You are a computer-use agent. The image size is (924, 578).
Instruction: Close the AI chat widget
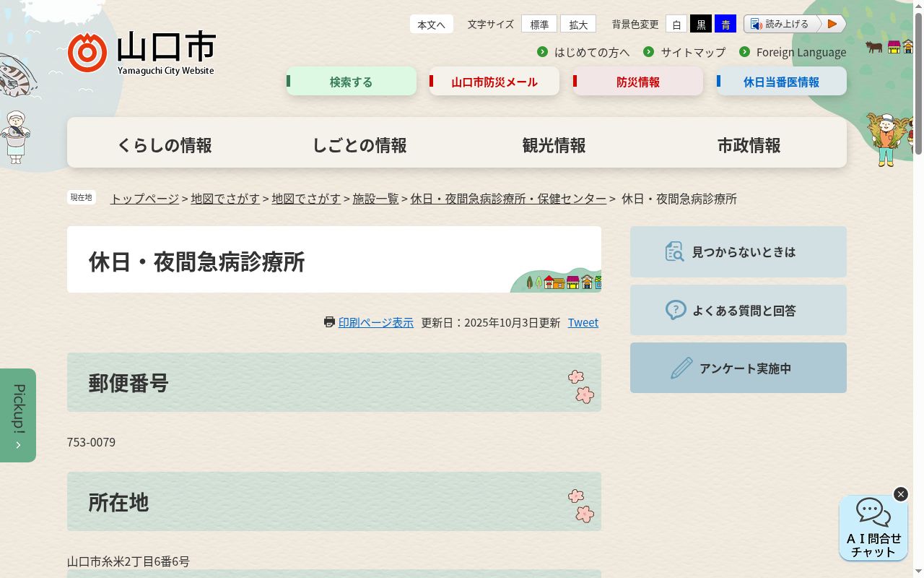[901, 494]
